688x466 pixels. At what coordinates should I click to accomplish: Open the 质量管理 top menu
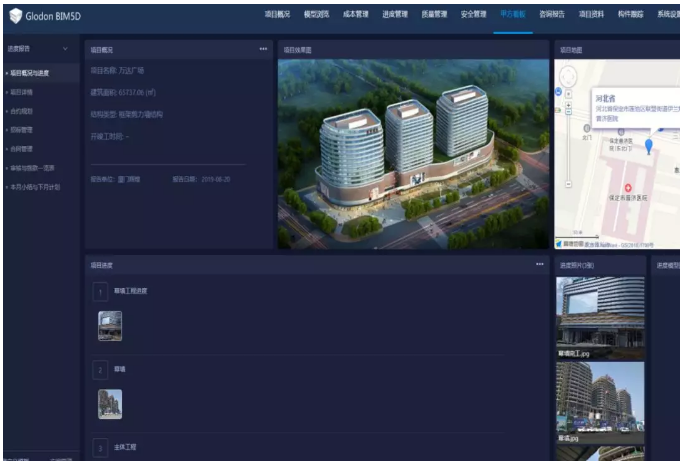pos(434,14)
